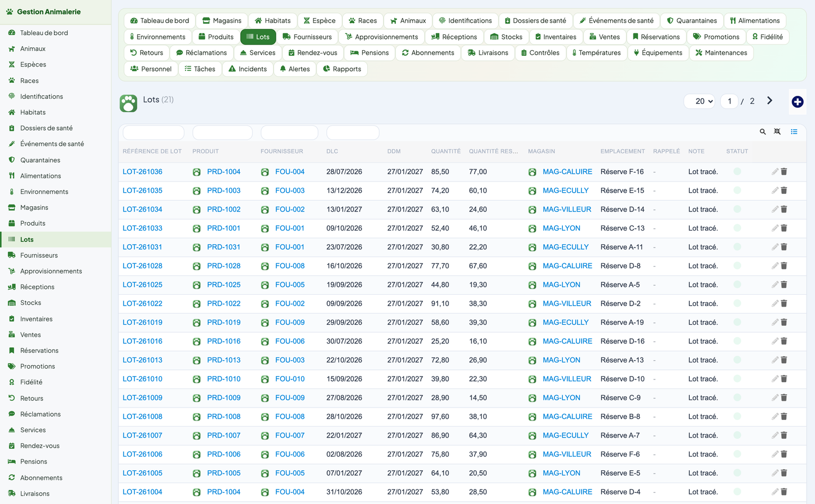Screen dimensions: 815x504
Task: Click the paw icon beside Lots title
Action: tap(129, 103)
